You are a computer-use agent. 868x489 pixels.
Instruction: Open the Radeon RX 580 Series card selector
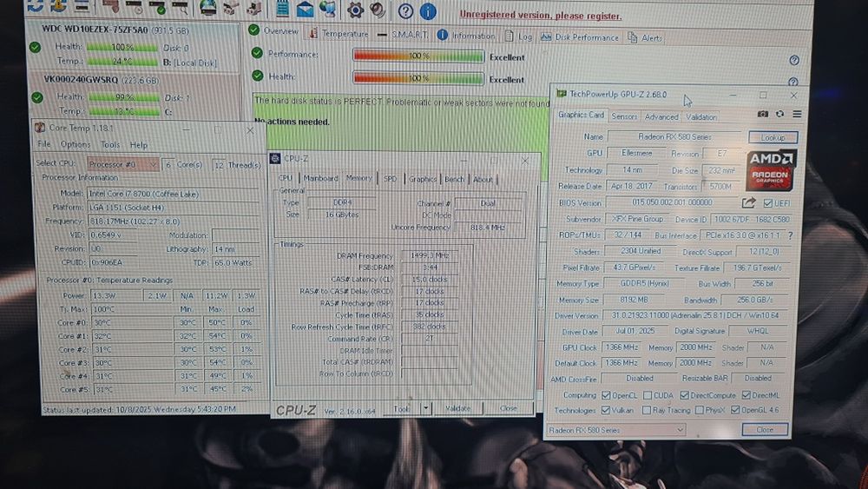tap(616, 430)
